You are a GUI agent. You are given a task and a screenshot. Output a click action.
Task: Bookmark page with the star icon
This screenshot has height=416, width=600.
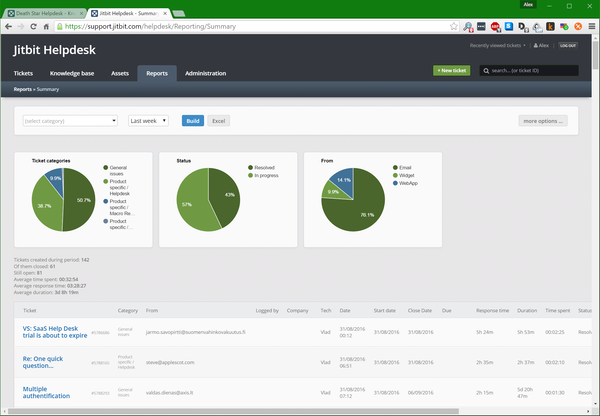pos(454,26)
